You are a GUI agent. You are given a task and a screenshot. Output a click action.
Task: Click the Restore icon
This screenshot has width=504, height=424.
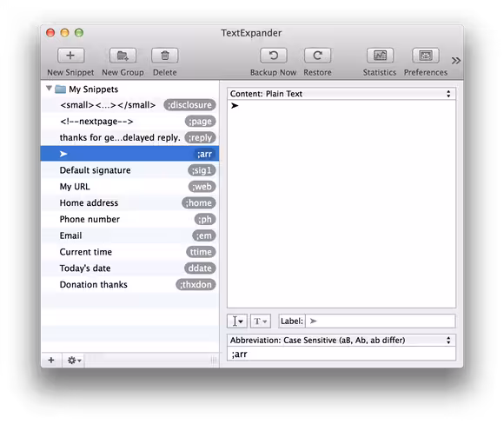[317, 56]
